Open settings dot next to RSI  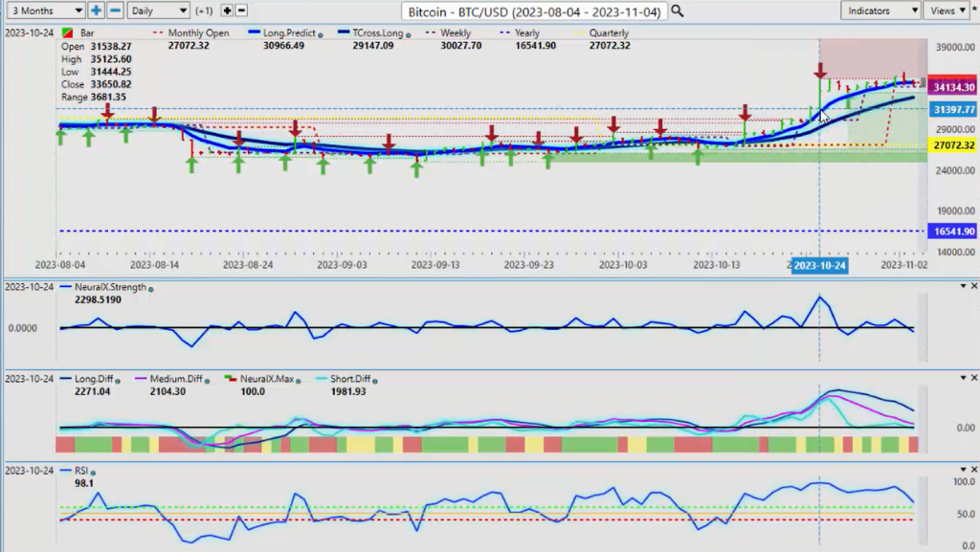pyautogui.click(x=93, y=473)
